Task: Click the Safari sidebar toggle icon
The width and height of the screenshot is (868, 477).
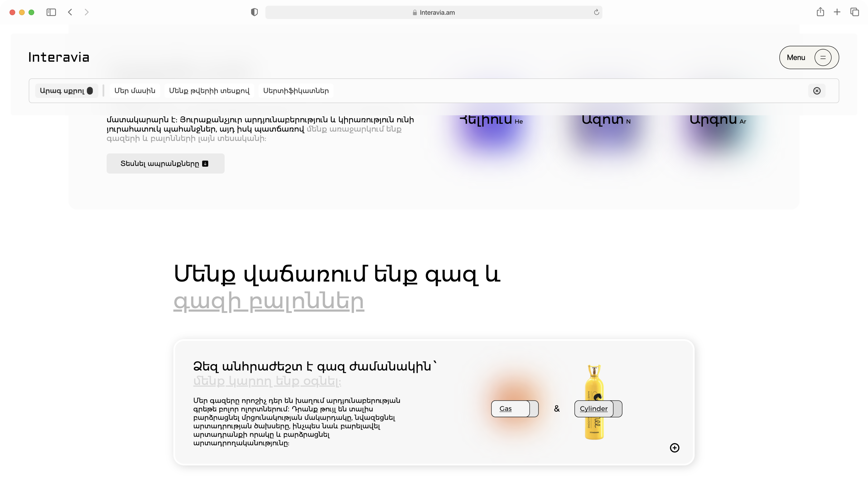Action: (x=51, y=12)
